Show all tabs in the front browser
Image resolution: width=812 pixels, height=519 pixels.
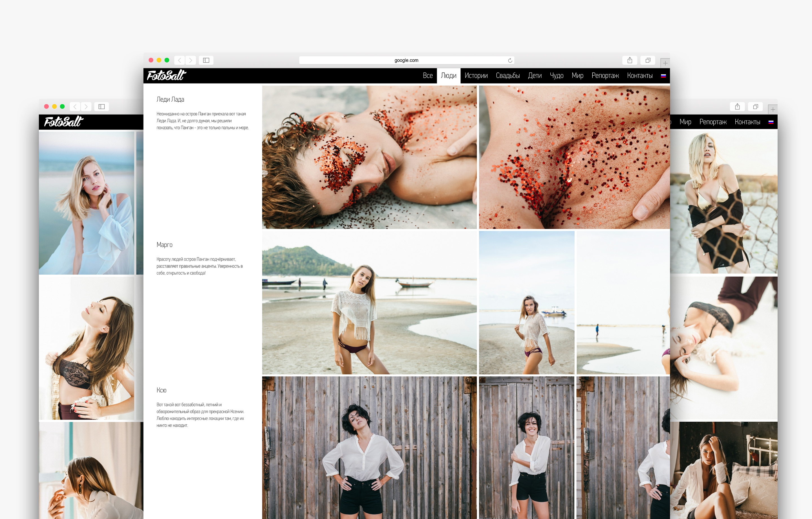pyautogui.click(x=648, y=60)
